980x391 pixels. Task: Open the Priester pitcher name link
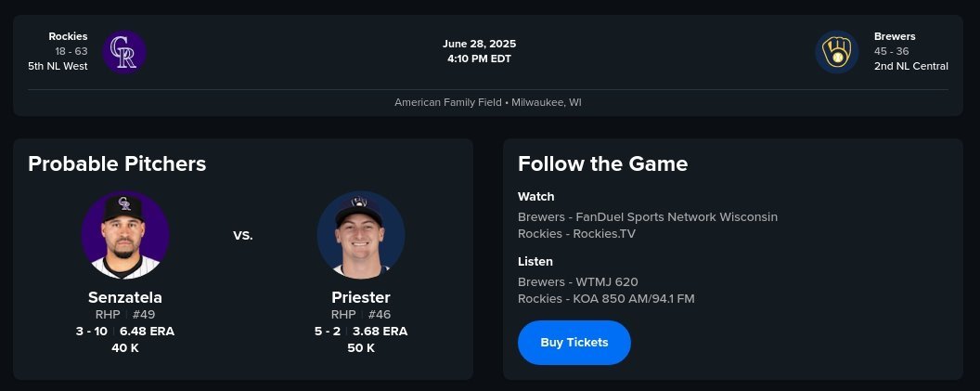point(360,298)
